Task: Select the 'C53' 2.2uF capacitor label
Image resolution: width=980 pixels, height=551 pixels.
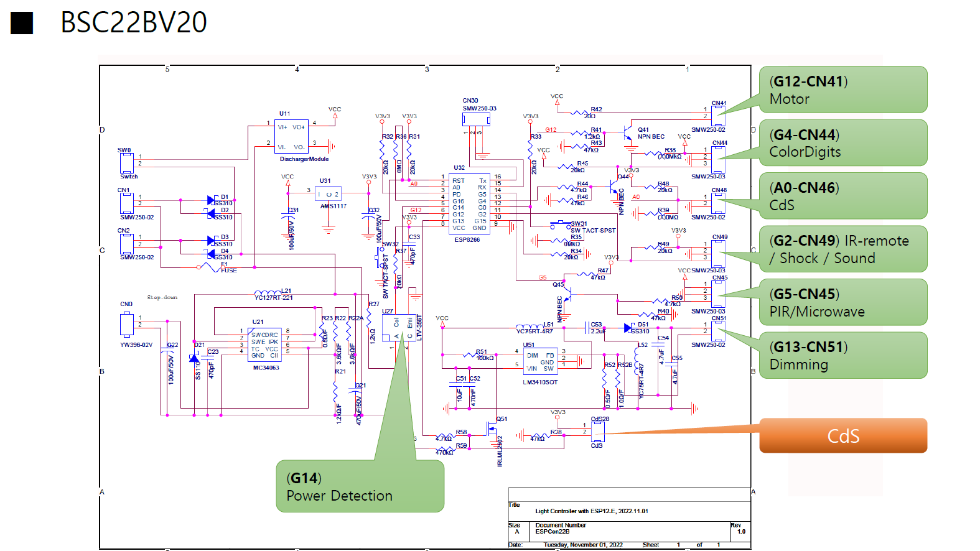Action: coord(596,325)
